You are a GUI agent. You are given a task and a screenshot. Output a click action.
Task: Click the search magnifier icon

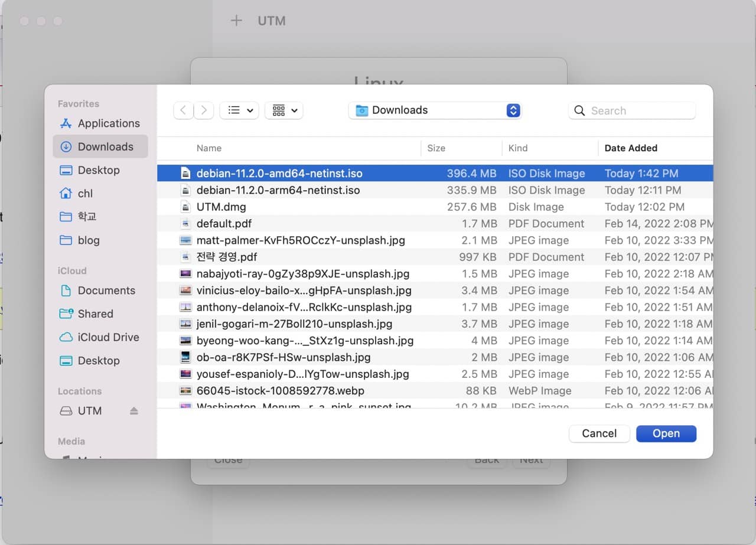579,110
